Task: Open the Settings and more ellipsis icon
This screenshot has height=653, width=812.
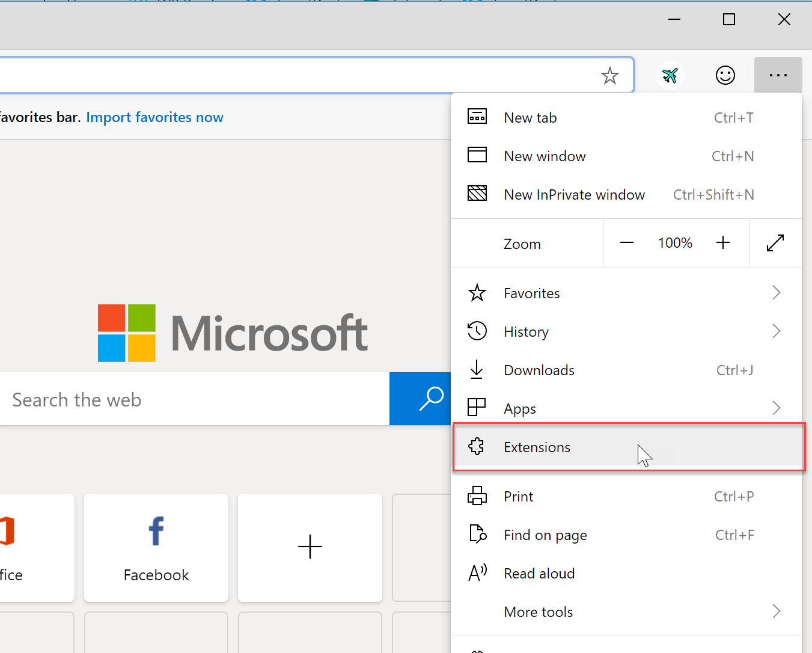Action: (x=778, y=75)
